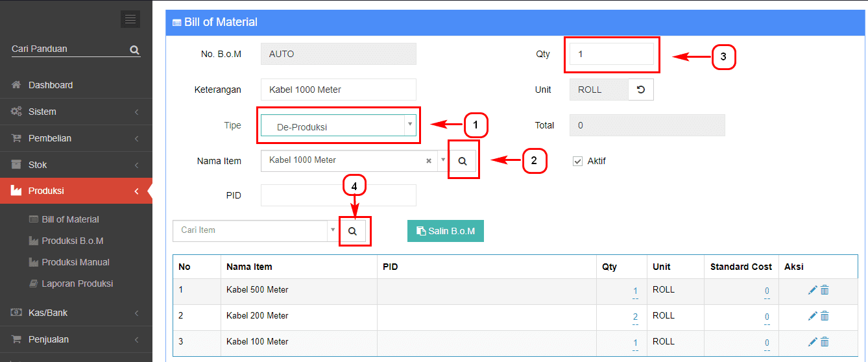Click the Unit ROLL field
868x362 pixels.
click(x=599, y=90)
